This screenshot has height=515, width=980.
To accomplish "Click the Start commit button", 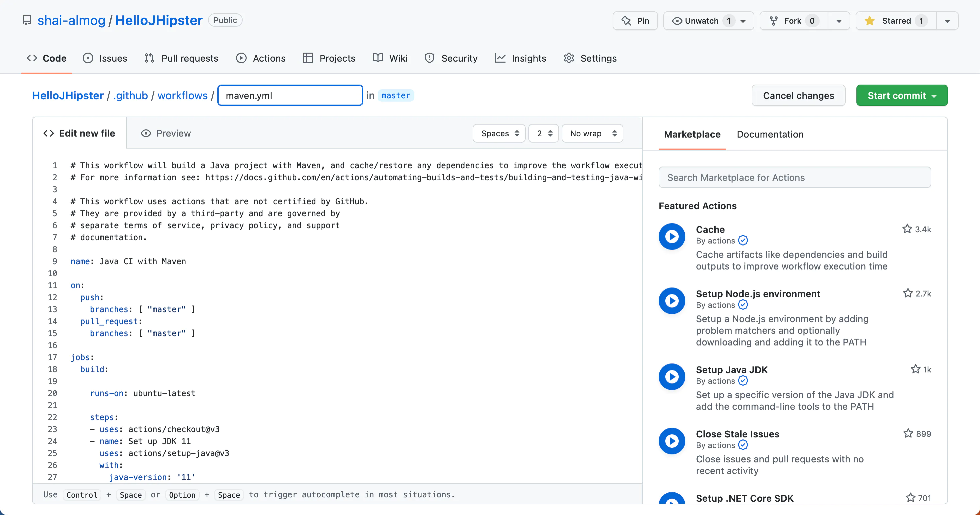I will tap(902, 95).
